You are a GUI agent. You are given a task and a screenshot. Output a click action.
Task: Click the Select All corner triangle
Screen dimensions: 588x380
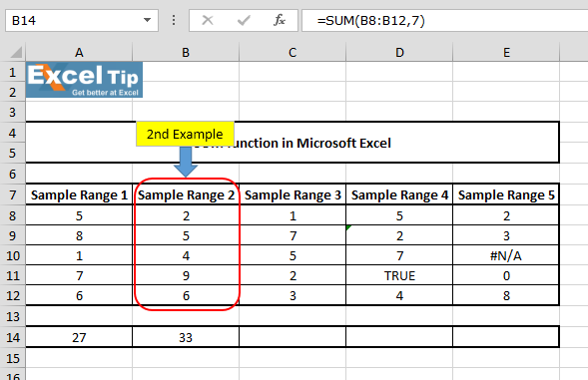[x=16, y=52]
